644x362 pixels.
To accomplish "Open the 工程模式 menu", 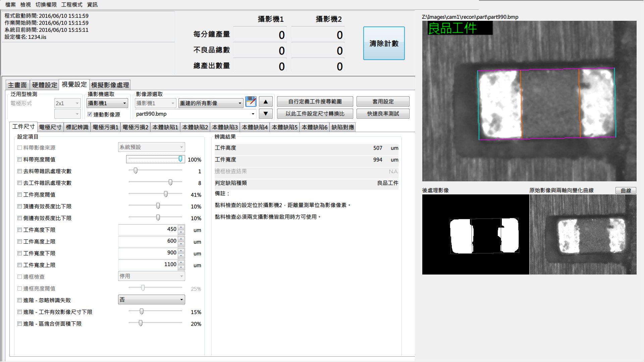I will point(72,5).
